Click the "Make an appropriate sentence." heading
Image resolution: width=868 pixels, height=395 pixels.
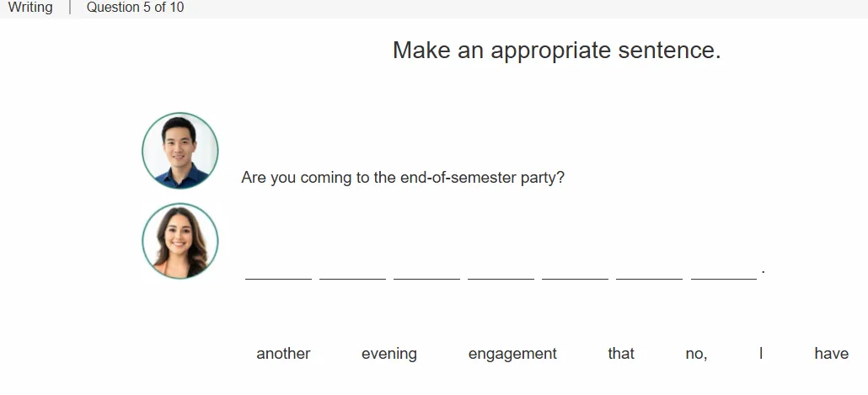click(x=557, y=51)
